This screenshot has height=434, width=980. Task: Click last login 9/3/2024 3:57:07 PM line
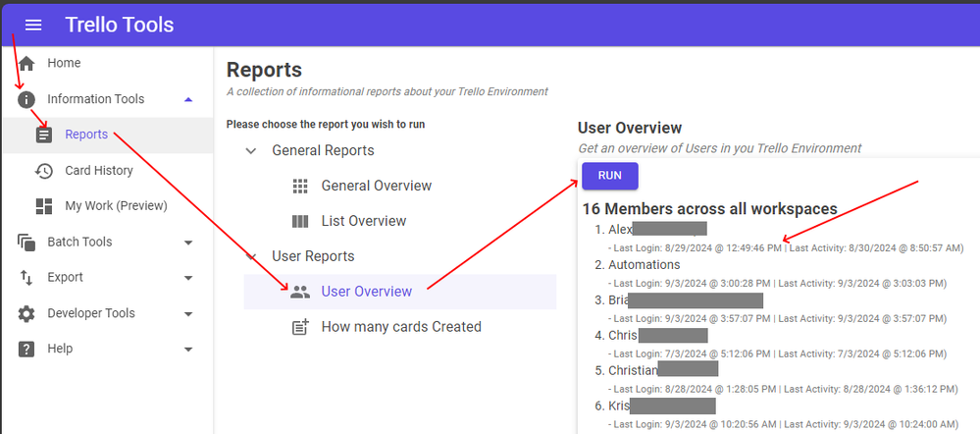tap(777, 319)
